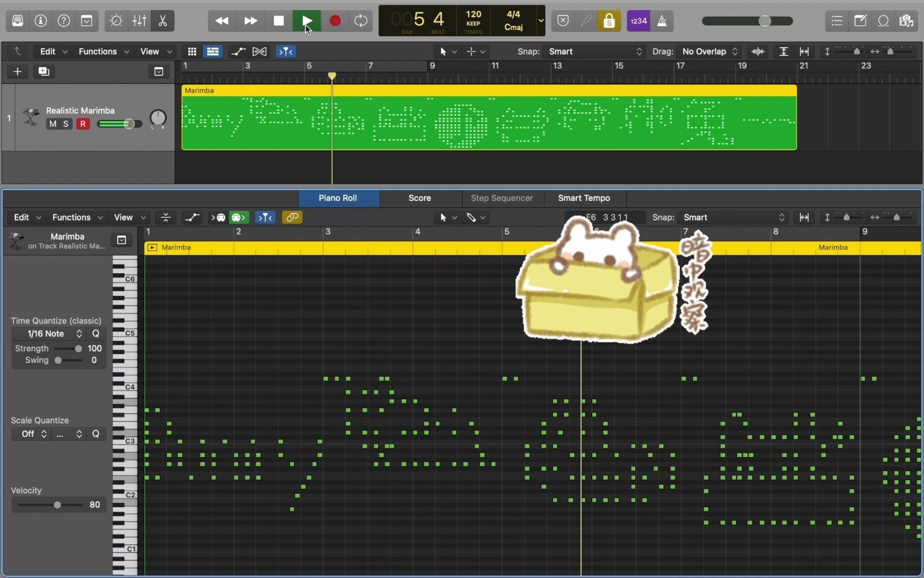
Task: Open the media Browsers button
Action: tap(906, 21)
